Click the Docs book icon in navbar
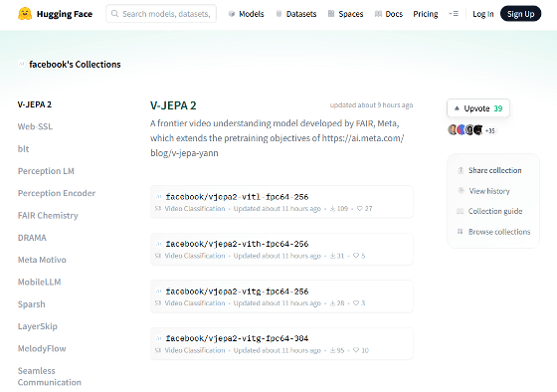Viewport: 557px width, 392px height. [x=378, y=14]
